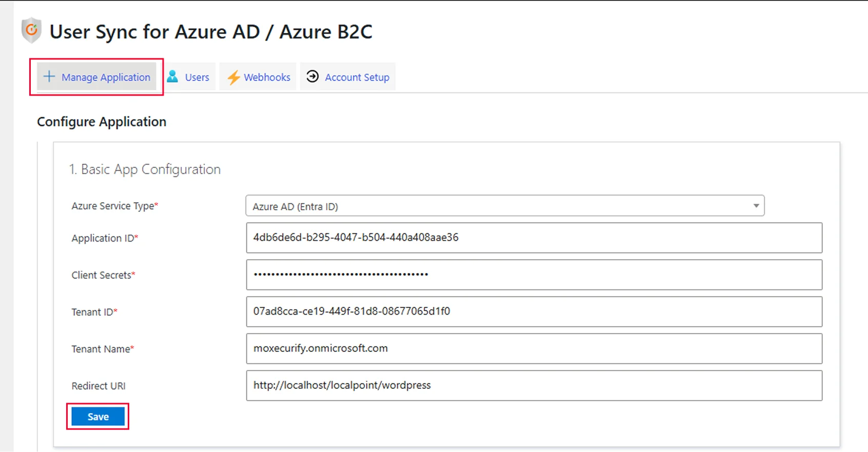This screenshot has width=868, height=452.
Task: Click the 'Redirect URI' label
Action: pos(98,386)
